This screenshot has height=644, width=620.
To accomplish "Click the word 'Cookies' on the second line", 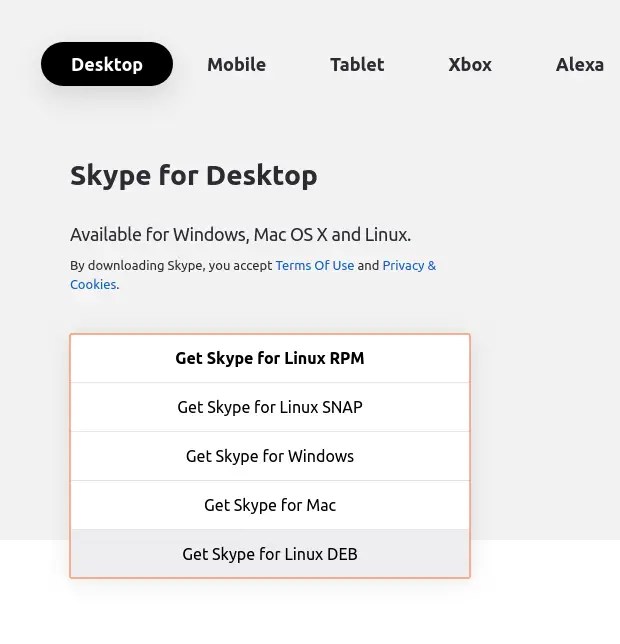I will coord(92,285).
